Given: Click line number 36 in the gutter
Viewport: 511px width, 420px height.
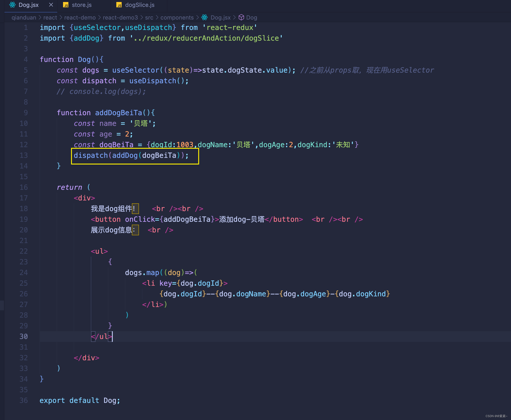Looking at the screenshot, I should pos(24,400).
